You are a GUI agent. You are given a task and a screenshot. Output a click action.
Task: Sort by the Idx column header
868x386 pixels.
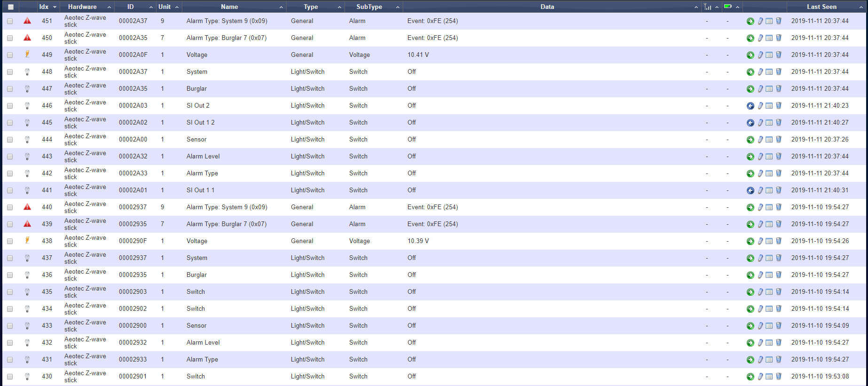pos(44,7)
